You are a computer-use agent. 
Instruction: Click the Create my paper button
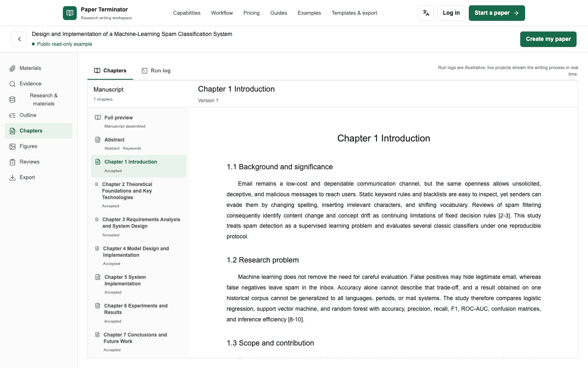pos(548,39)
